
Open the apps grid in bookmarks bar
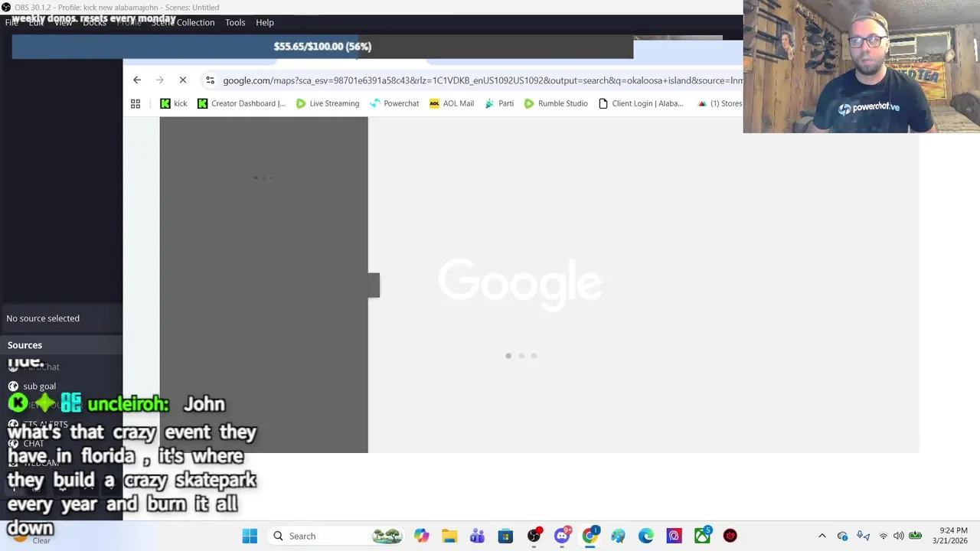(x=136, y=103)
